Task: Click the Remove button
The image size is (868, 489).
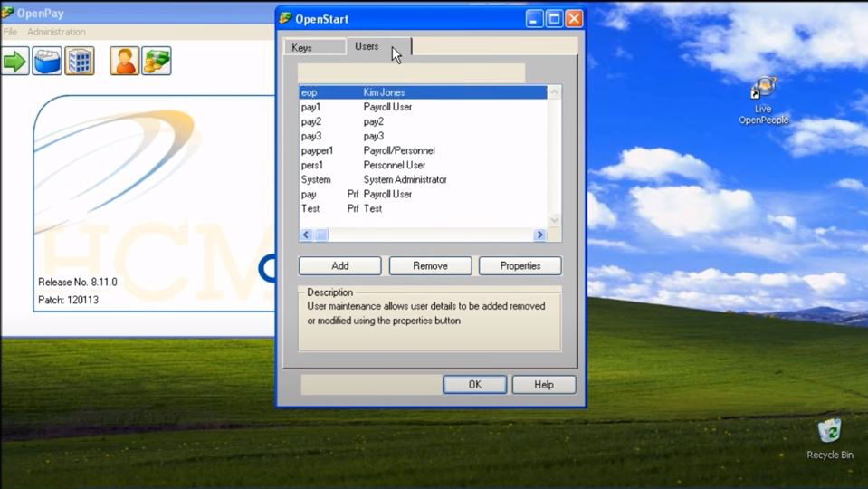Action: 430,266
